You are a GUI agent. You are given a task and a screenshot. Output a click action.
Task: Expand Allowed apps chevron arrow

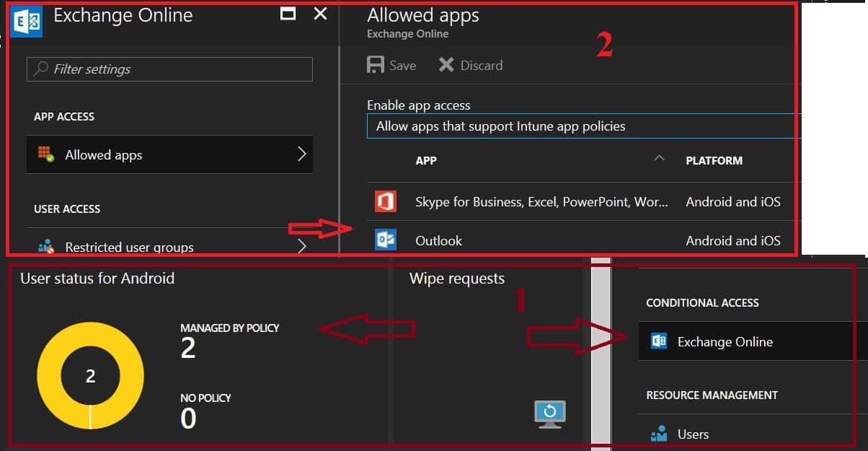point(302,154)
